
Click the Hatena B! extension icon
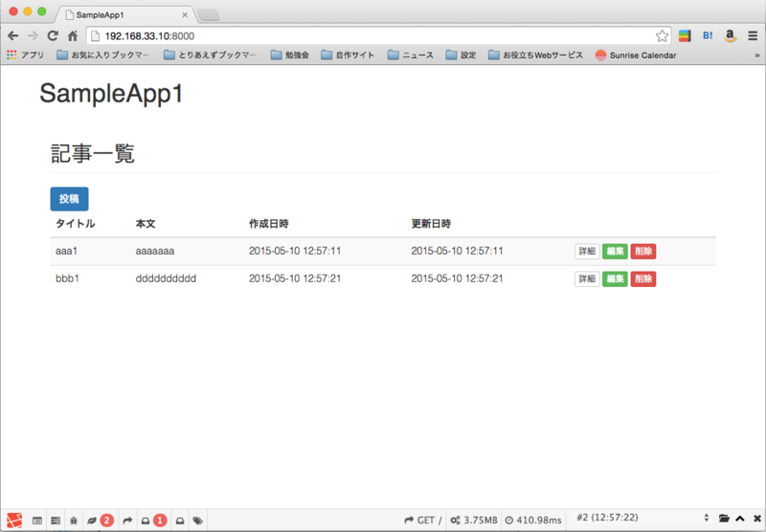click(x=708, y=35)
